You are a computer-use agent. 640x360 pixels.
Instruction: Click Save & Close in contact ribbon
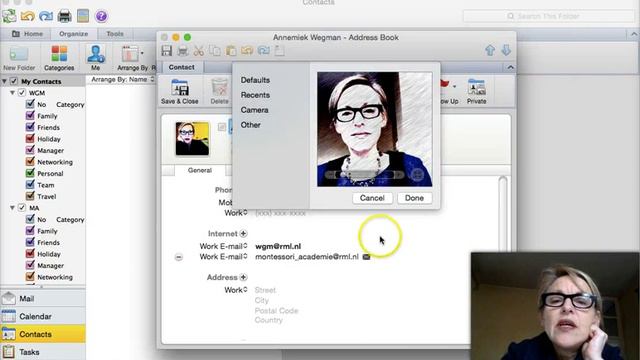tap(180, 91)
